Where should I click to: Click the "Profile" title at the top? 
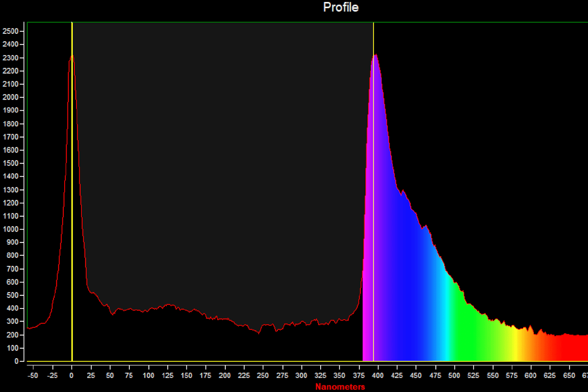341,7
